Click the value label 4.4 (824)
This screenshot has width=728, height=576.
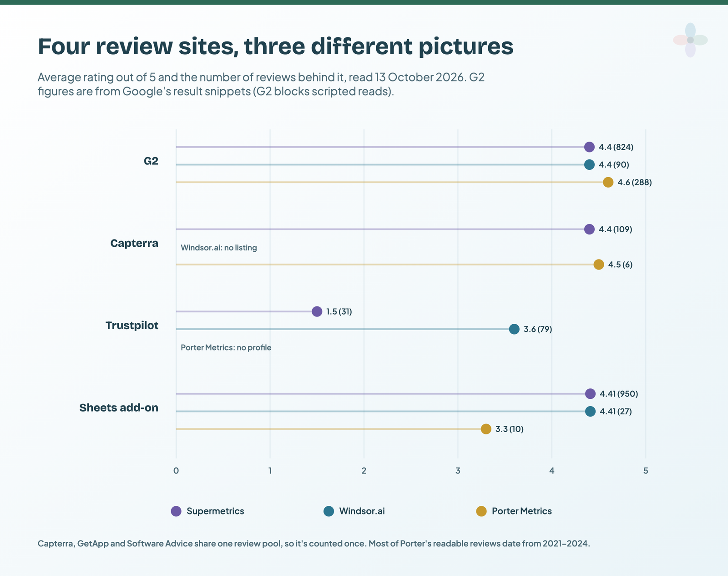click(x=616, y=147)
